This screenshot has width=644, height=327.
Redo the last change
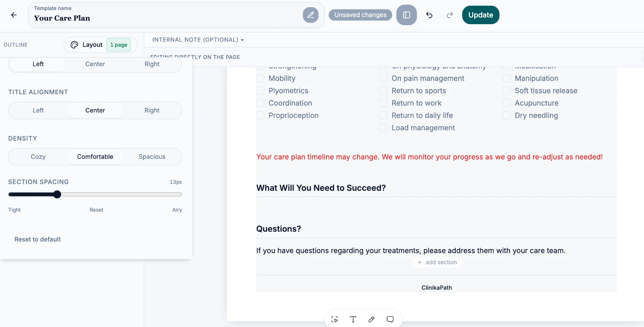pyautogui.click(x=450, y=15)
